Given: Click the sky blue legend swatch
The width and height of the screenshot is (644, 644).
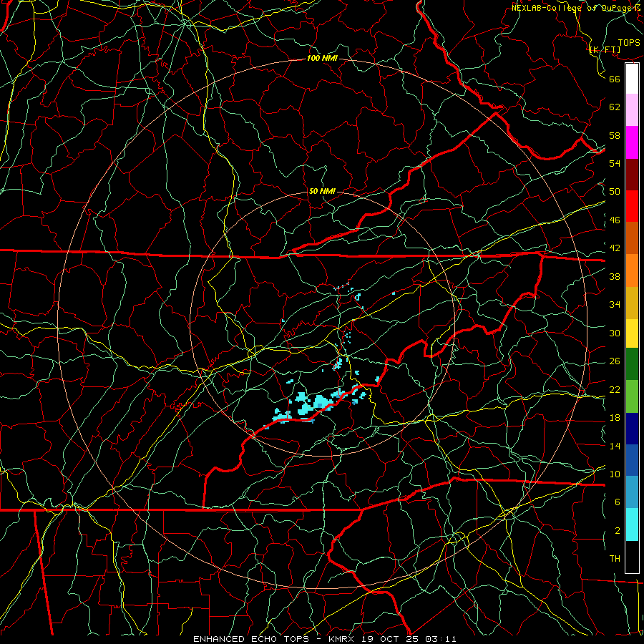Looking at the screenshot, I should pos(632,492).
